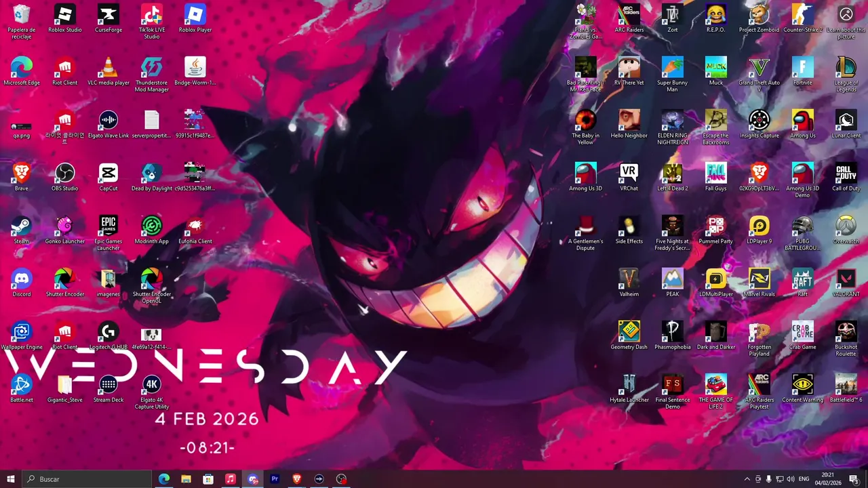Open File Explorer from the taskbar
868x488 pixels.
(186, 479)
